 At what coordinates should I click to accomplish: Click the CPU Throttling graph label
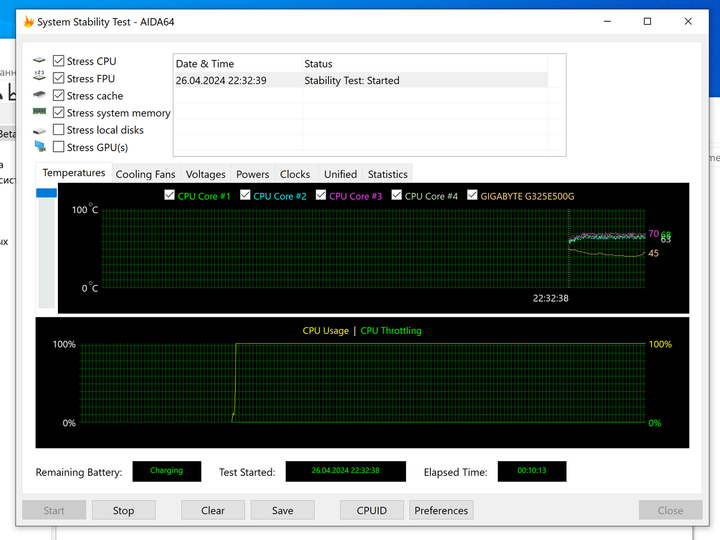click(x=391, y=331)
